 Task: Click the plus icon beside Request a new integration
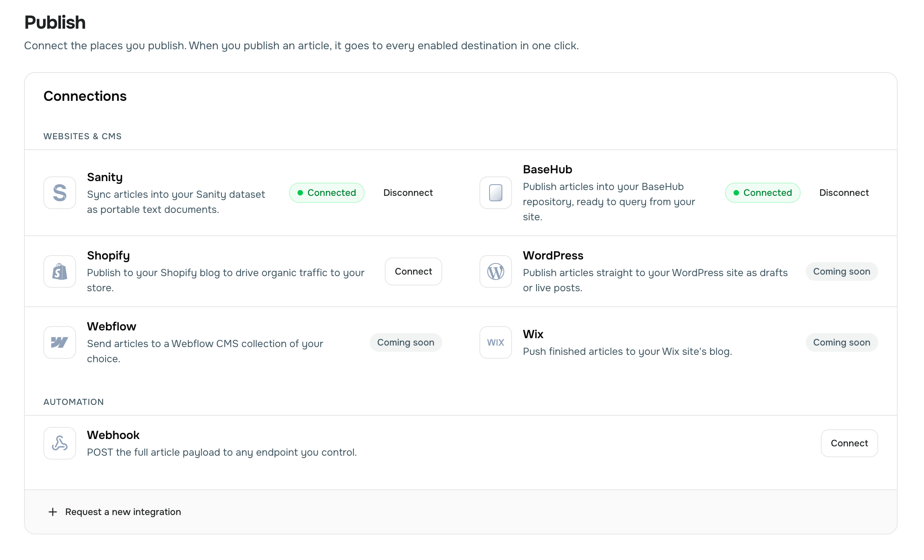53,512
